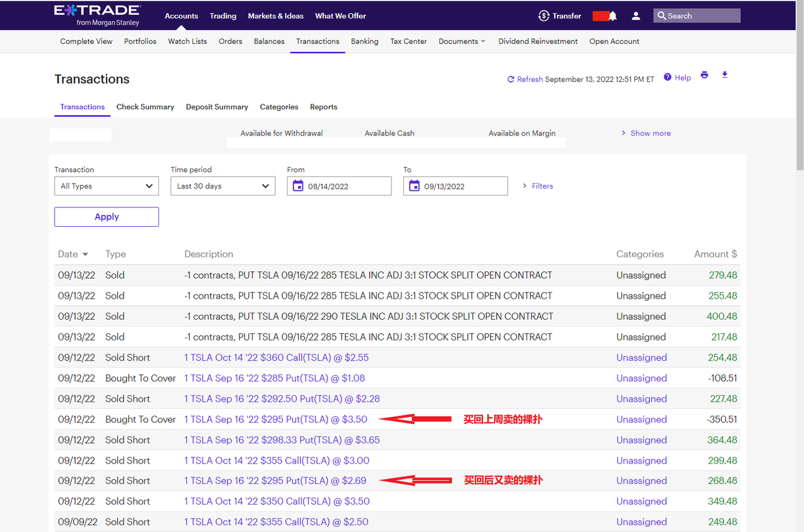Open TSLA Oct 14 $355 Call @ $3.00 link
This screenshot has width=804, height=532.
coord(277,461)
